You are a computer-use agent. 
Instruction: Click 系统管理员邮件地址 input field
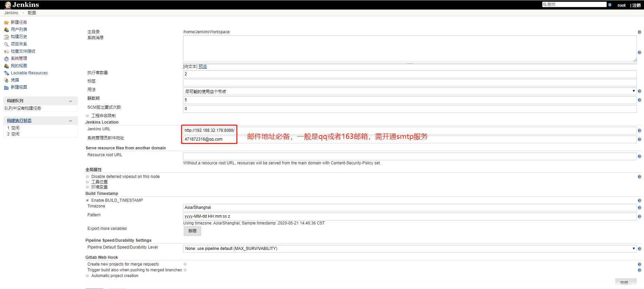coord(410,139)
